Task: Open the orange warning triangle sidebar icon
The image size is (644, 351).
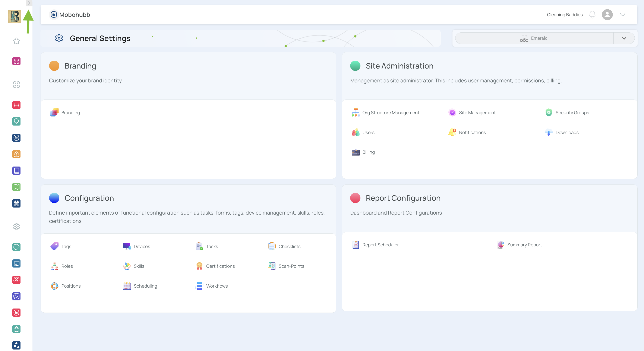Action: [16, 154]
